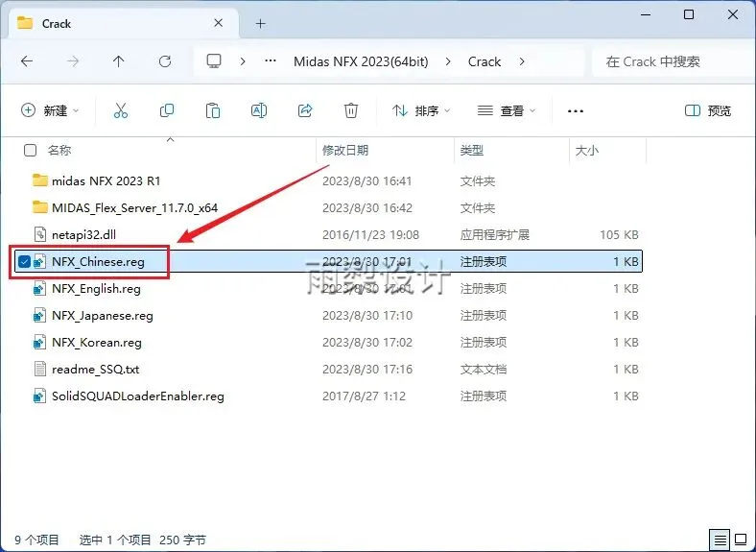Expand chevron after Midas NFX 2023(64bit)

click(x=448, y=61)
